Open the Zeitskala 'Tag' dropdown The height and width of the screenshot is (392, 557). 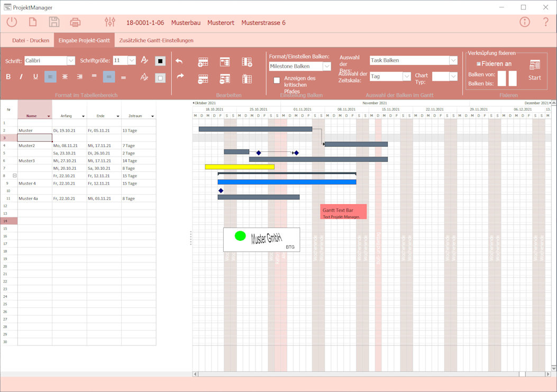click(x=406, y=76)
